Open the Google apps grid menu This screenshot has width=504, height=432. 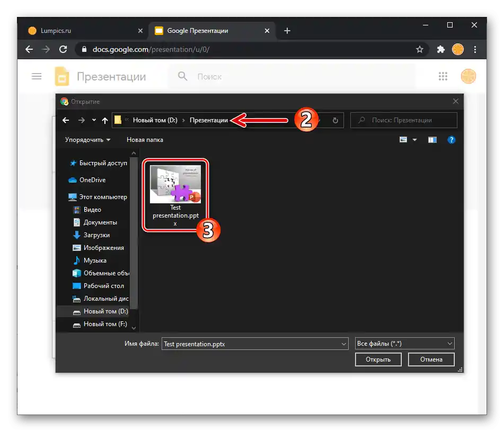click(443, 76)
